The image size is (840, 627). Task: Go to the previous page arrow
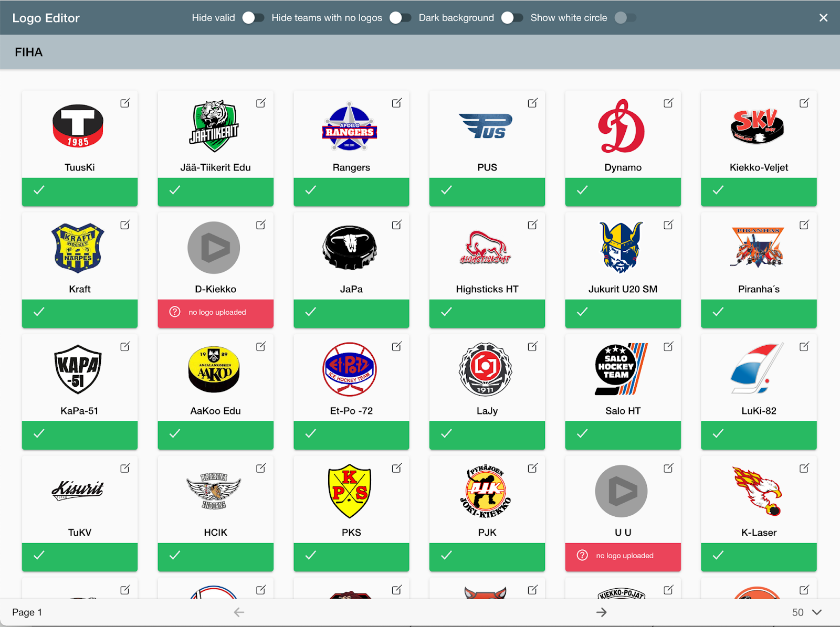click(x=239, y=612)
